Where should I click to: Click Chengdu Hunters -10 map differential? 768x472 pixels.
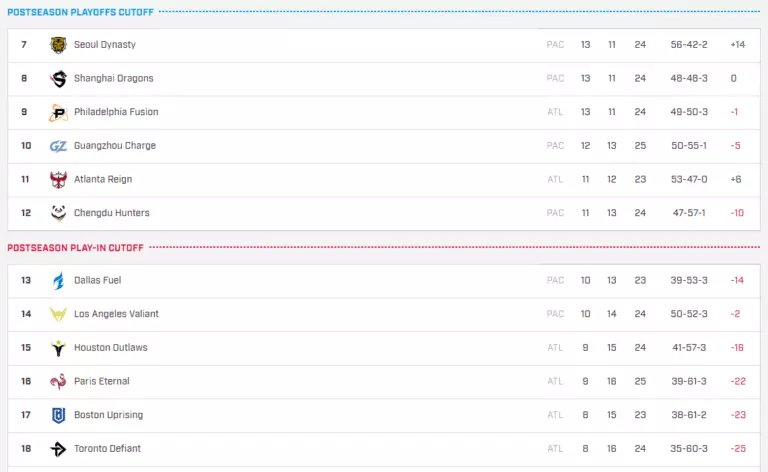click(x=737, y=213)
